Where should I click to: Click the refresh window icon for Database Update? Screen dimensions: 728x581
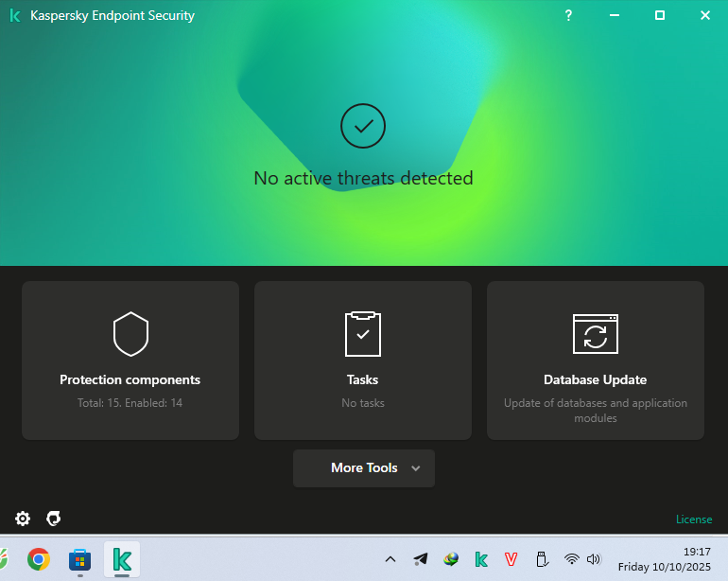point(596,334)
